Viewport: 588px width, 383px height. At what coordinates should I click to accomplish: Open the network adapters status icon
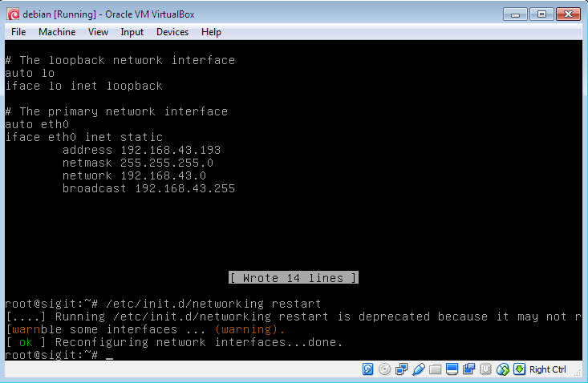click(x=401, y=369)
